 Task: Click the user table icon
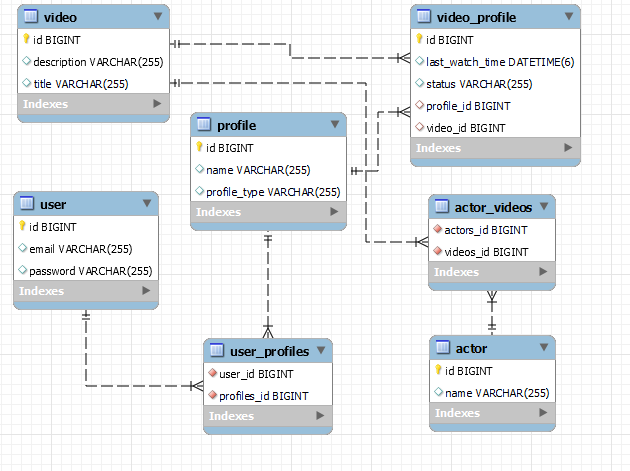pyautogui.click(x=27, y=203)
